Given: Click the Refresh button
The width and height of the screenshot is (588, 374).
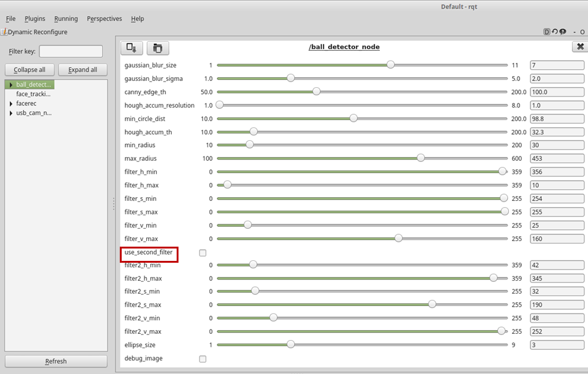Looking at the screenshot, I should click(x=56, y=361).
